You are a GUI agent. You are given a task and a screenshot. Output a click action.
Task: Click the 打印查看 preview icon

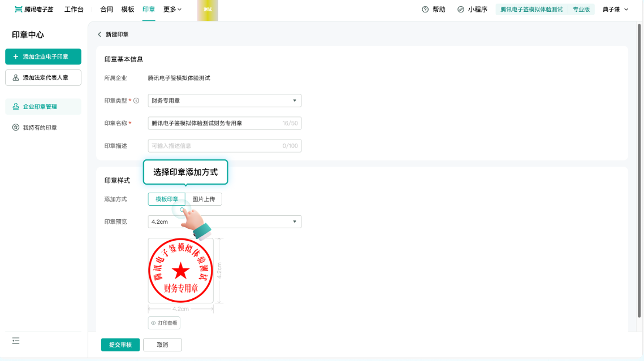point(163,323)
